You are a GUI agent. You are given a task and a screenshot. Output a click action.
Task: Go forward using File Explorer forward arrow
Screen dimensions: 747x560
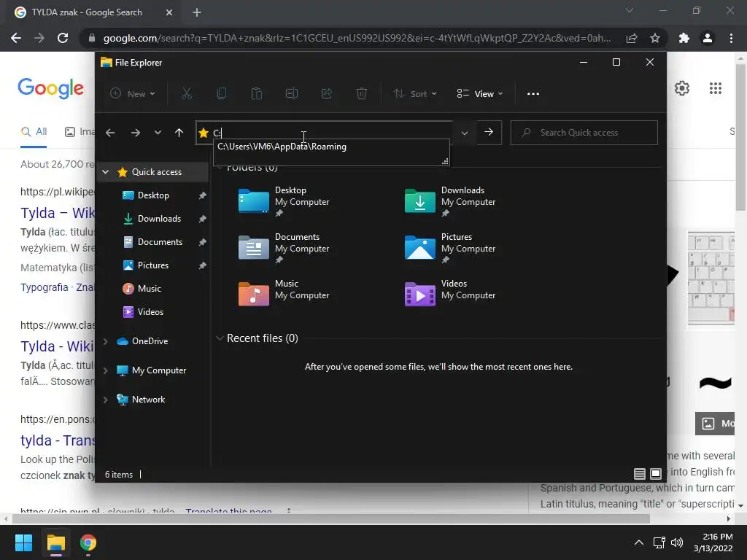click(136, 133)
